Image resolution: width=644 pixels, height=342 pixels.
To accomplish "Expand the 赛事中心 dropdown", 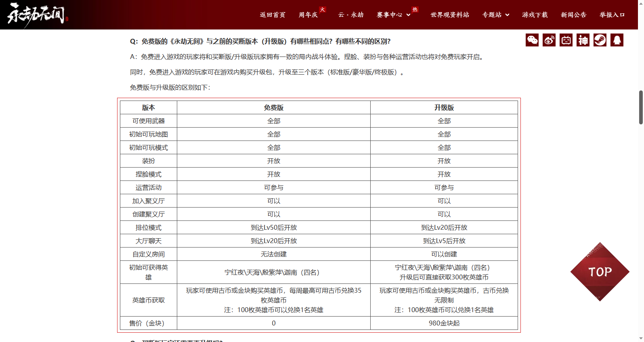I will (394, 15).
